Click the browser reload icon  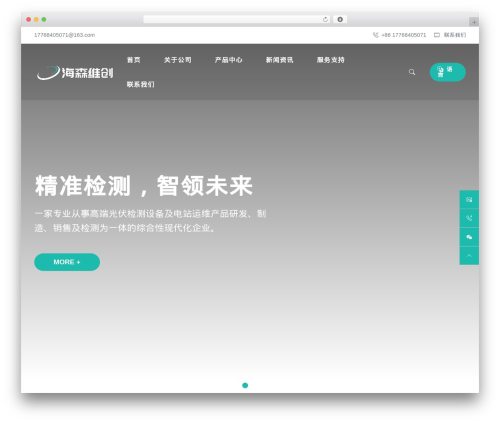pos(325,19)
